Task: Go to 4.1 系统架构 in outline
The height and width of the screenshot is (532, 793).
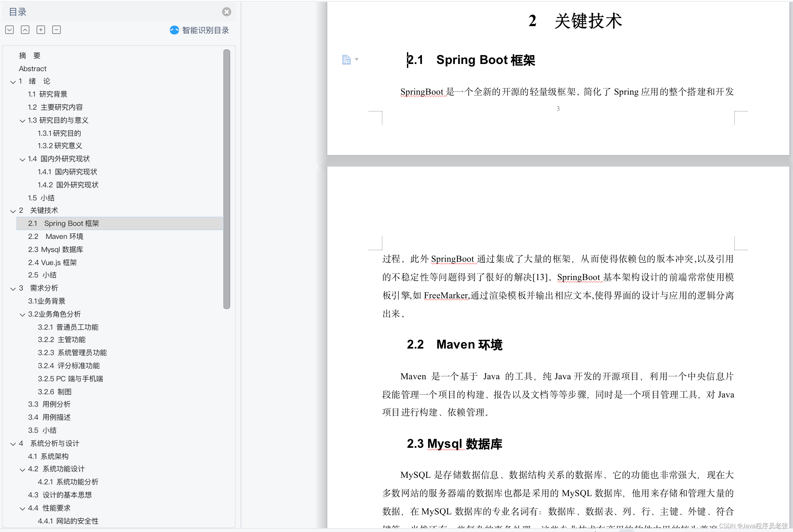Action: tap(48, 456)
